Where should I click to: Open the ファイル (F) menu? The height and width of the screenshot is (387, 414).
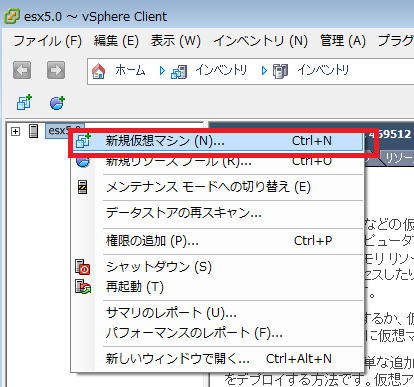pyautogui.click(x=47, y=41)
